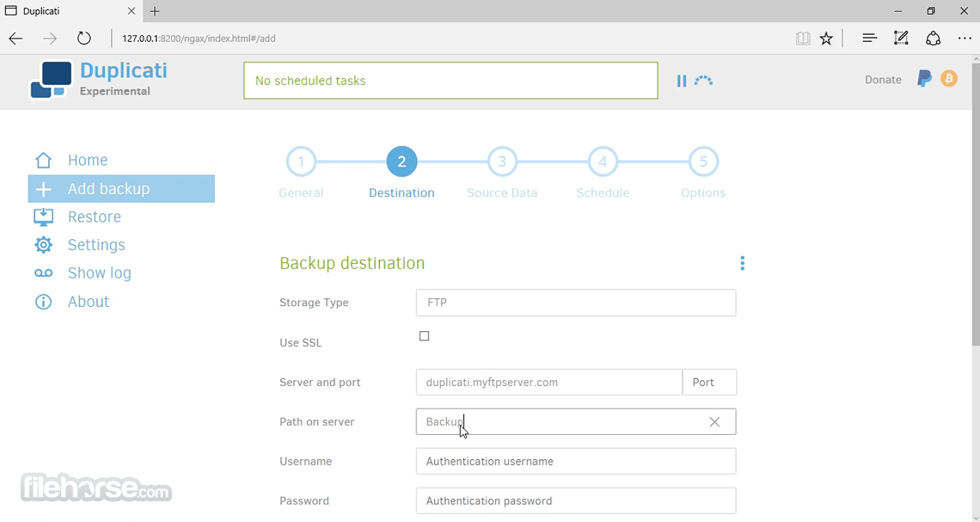Open Show log from the sidebar
The width and height of the screenshot is (980, 522).
click(99, 273)
